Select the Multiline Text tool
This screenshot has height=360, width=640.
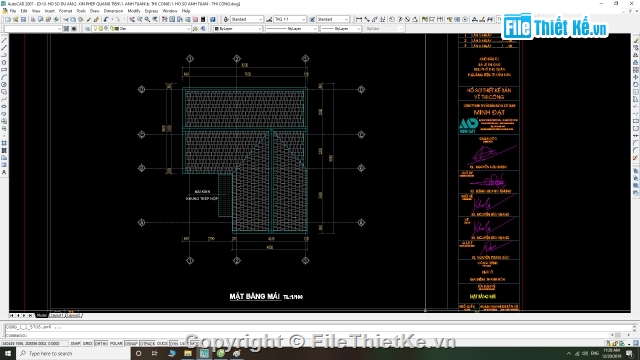(4, 172)
